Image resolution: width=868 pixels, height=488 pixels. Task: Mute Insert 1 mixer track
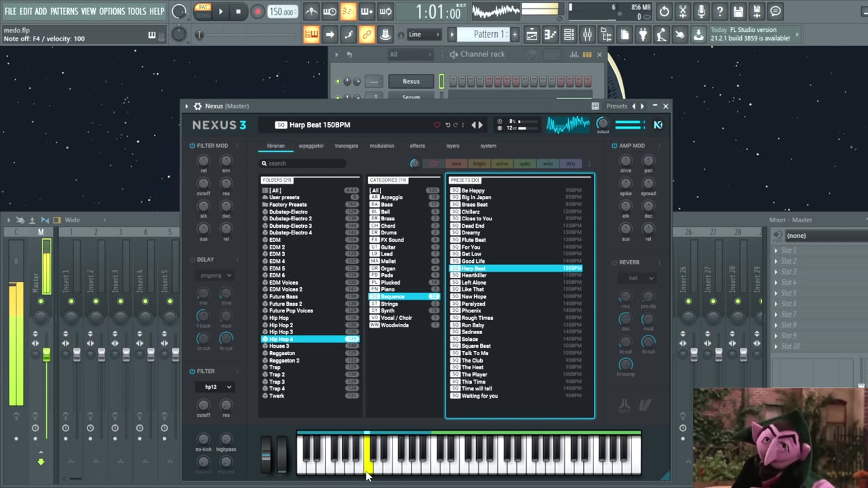pos(71,301)
